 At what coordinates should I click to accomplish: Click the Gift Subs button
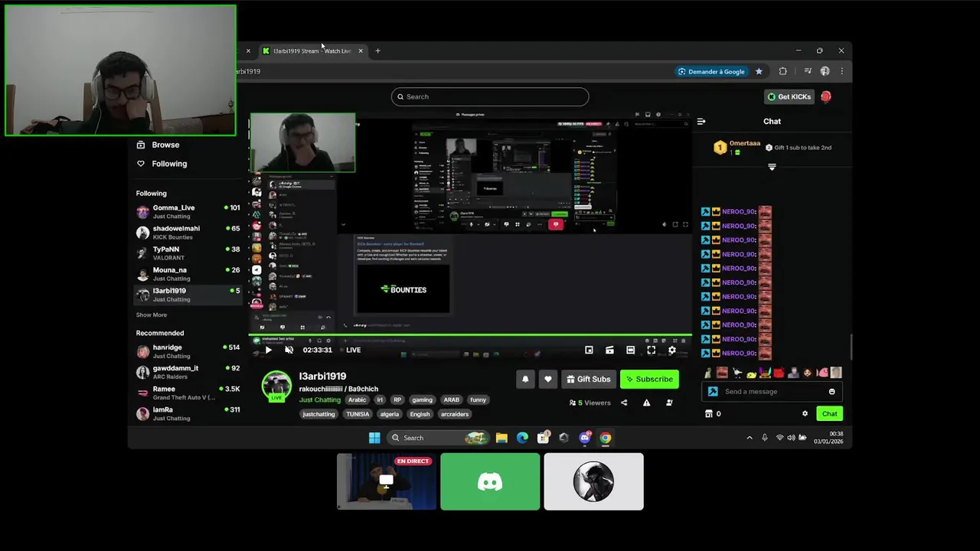tap(589, 379)
